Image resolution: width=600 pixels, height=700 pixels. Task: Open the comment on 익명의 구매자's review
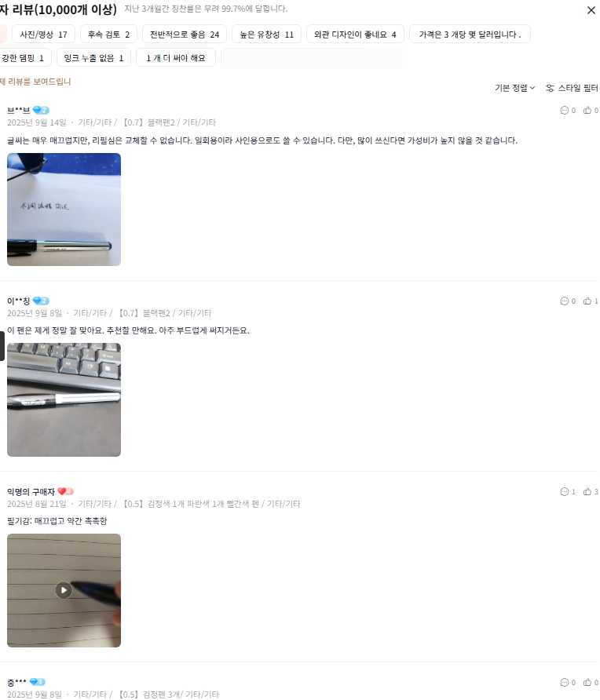[x=564, y=491]
